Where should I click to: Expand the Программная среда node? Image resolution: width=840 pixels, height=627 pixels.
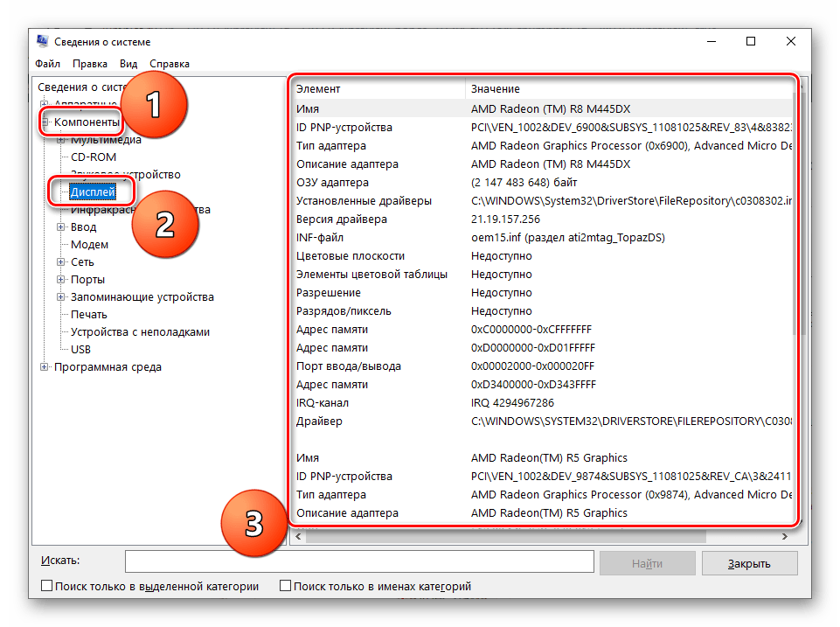pyautogui.click(x=45, y=367)
